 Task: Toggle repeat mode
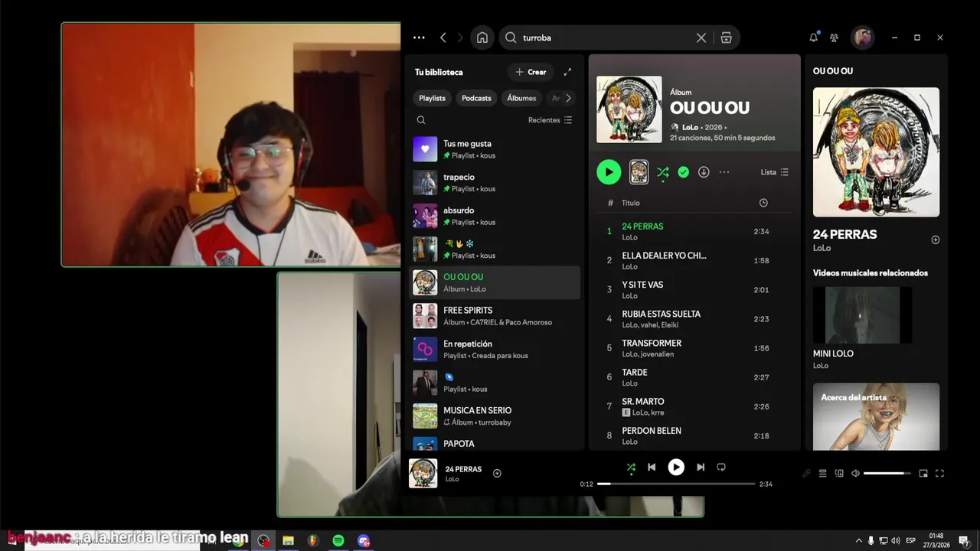coord(721,467)
